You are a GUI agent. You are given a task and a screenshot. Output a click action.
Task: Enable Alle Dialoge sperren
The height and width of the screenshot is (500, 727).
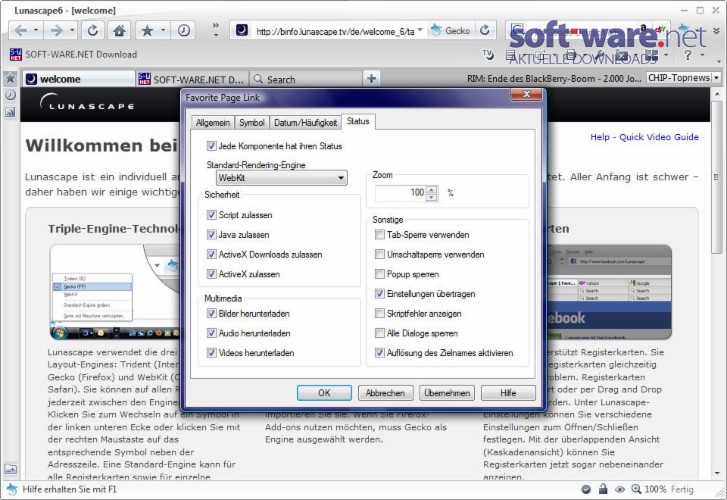tap(380, 333)
